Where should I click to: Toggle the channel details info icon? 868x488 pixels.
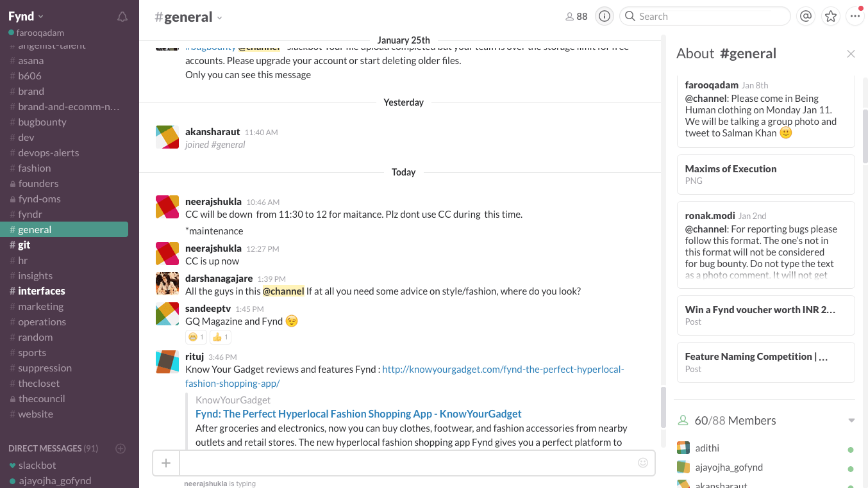pos(604,17)
